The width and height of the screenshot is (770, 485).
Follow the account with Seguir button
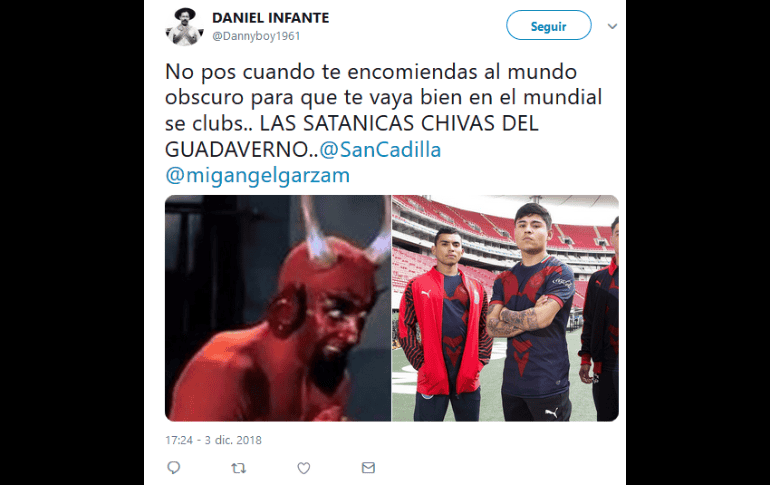coord(549,26)
